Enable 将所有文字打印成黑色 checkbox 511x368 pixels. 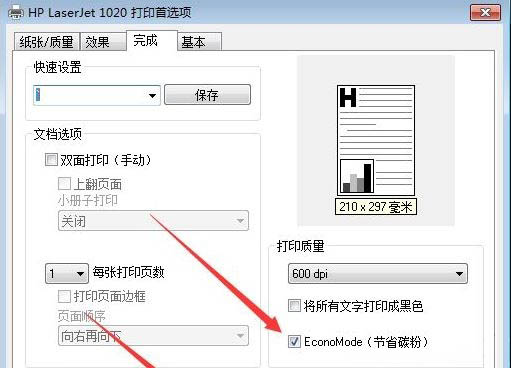(294, 305)
